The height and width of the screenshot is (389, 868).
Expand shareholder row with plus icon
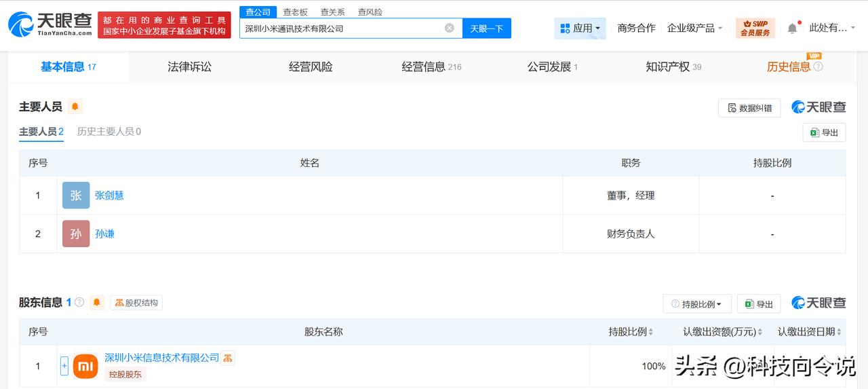point(64,366)
